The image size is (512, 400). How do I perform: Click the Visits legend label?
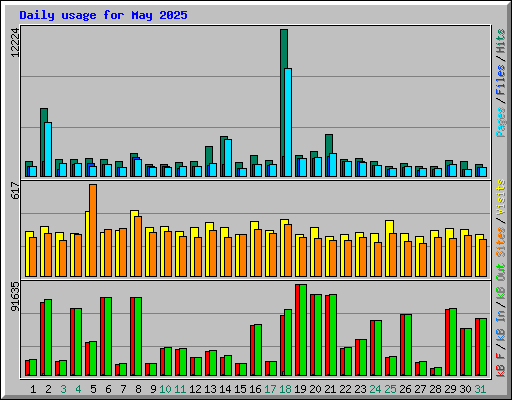click(500, 197)
